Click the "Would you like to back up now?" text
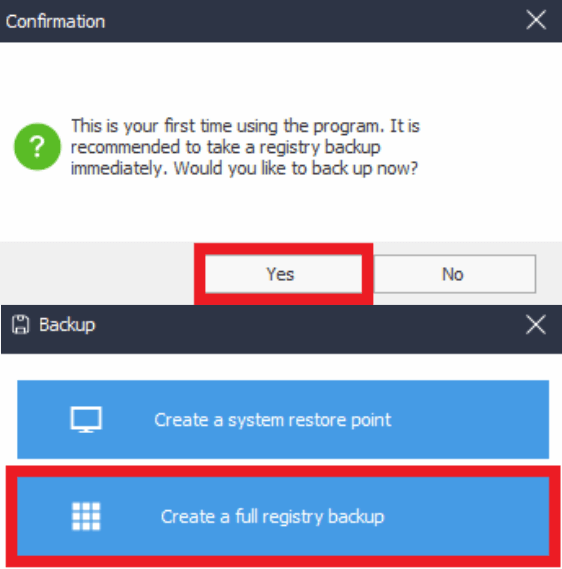This screenshot has width=562, height=569. 296,168
